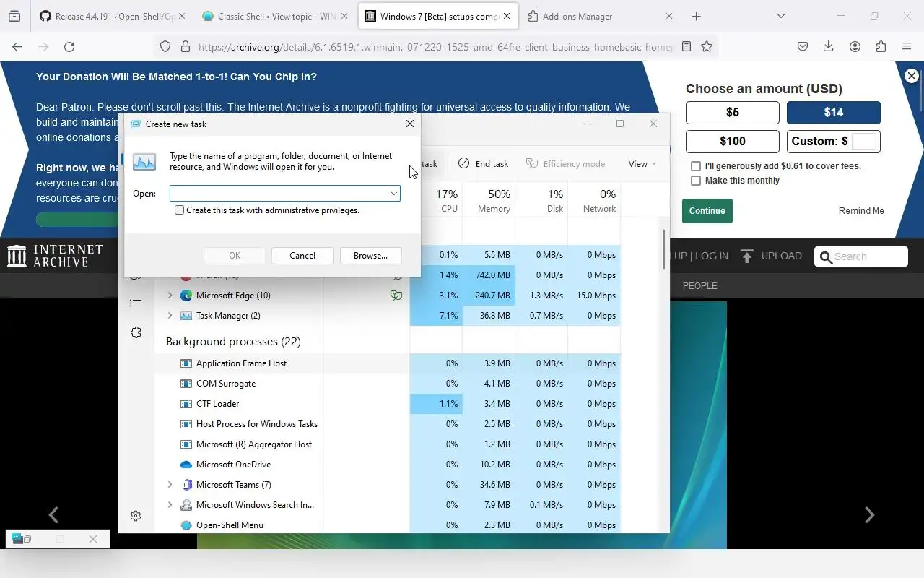This screenshot has width=924, height=578.
Task: Expand the Task Manager (2) process group
Action: tap(170, 315)
